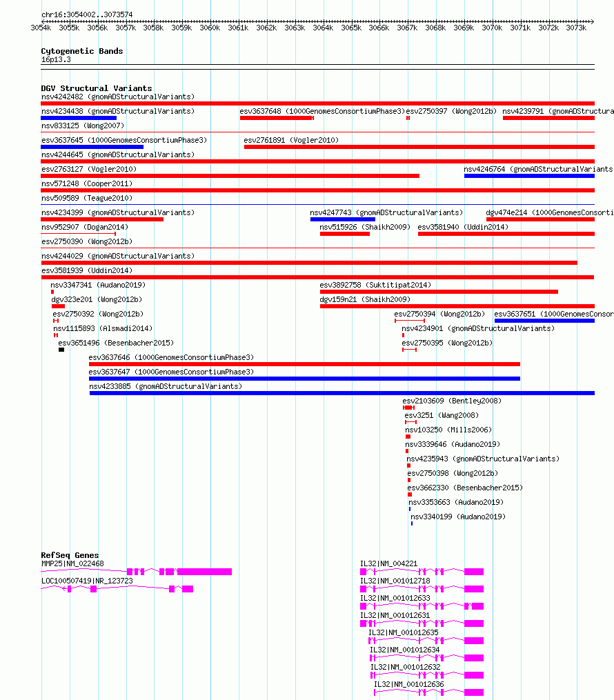The height and width of the screenshot is (700, 614).
Task: Click esv2750394 (Wong2012b) label
Action: click(439, 314)
